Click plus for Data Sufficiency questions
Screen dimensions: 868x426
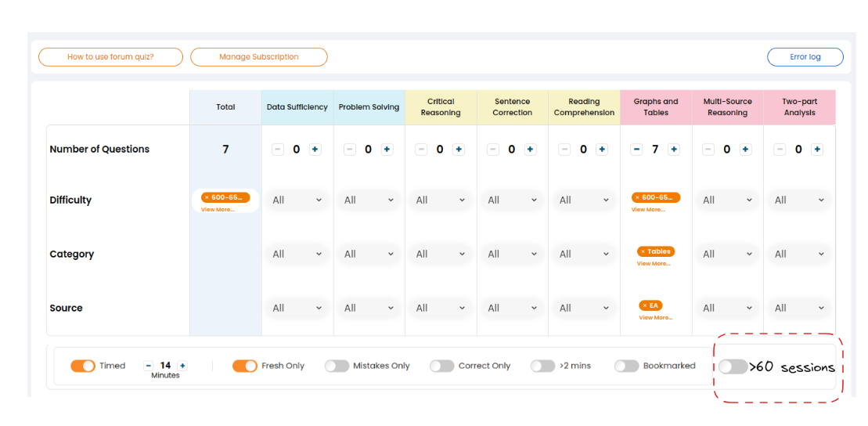tap(315, 150)
